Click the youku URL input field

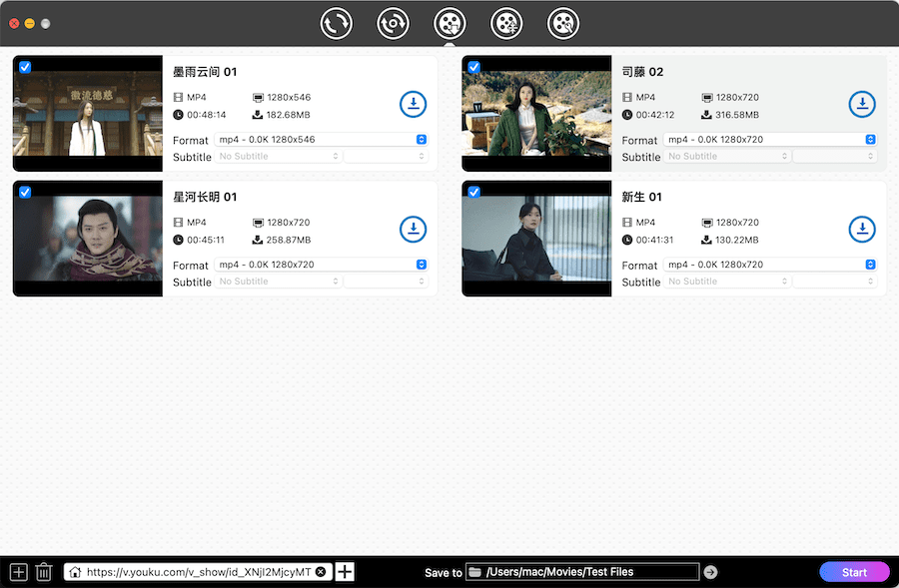coord(199,572)
